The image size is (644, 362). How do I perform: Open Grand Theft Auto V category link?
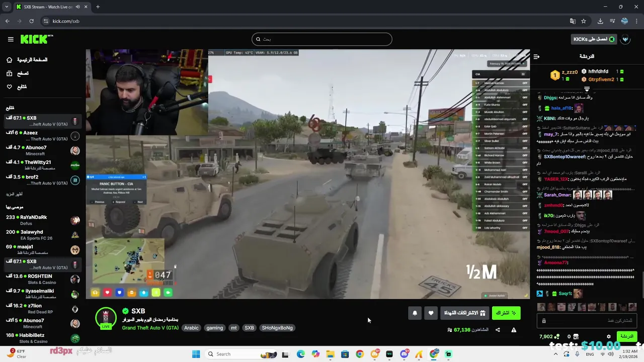point(150,328)
